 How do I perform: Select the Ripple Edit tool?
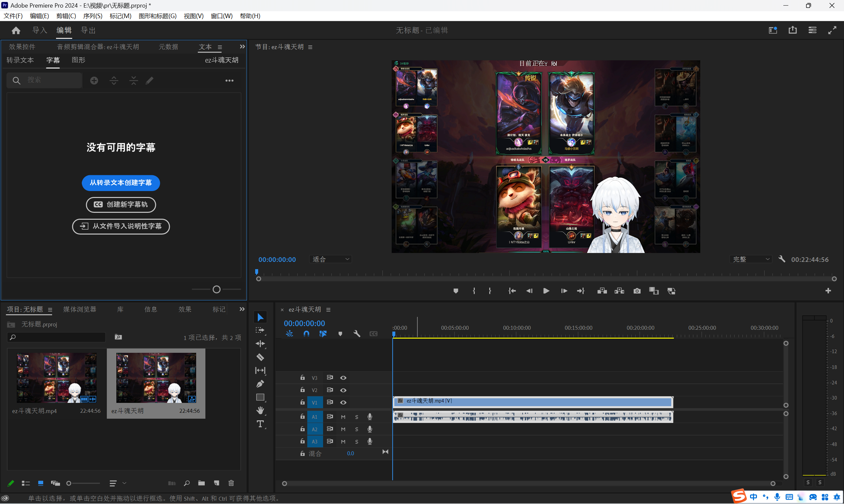(x=260, y=344)
